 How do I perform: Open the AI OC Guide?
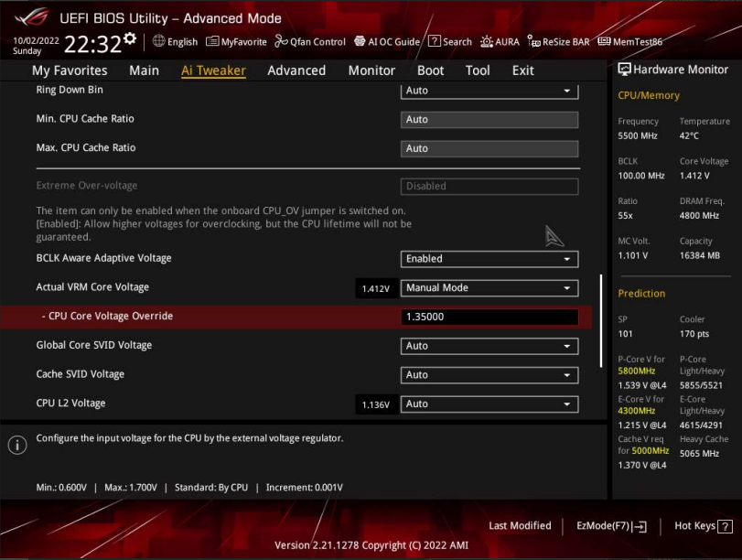coord(386,42)
